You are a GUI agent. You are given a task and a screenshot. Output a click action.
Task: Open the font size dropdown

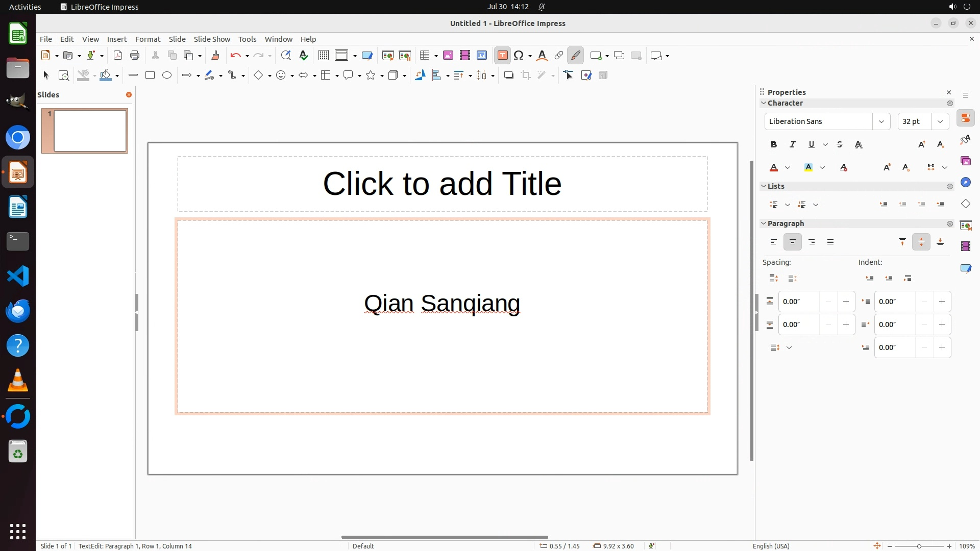(x=940, y=121)
